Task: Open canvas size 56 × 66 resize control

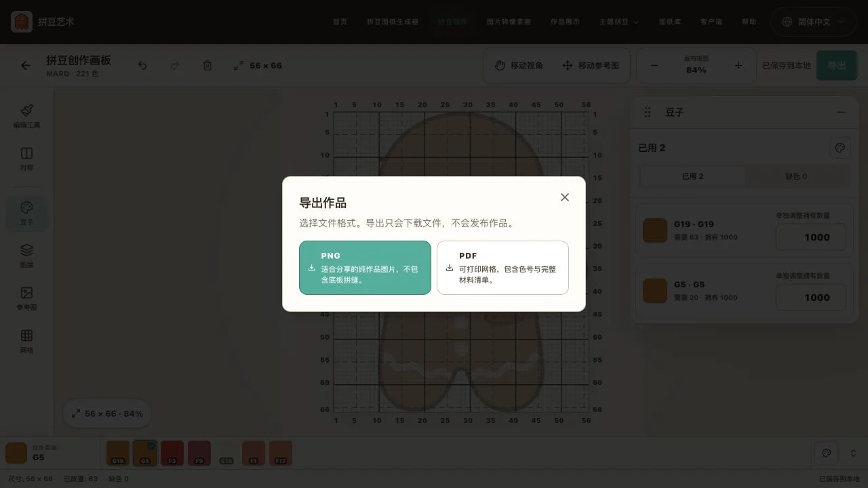Action: click(258, 66)
